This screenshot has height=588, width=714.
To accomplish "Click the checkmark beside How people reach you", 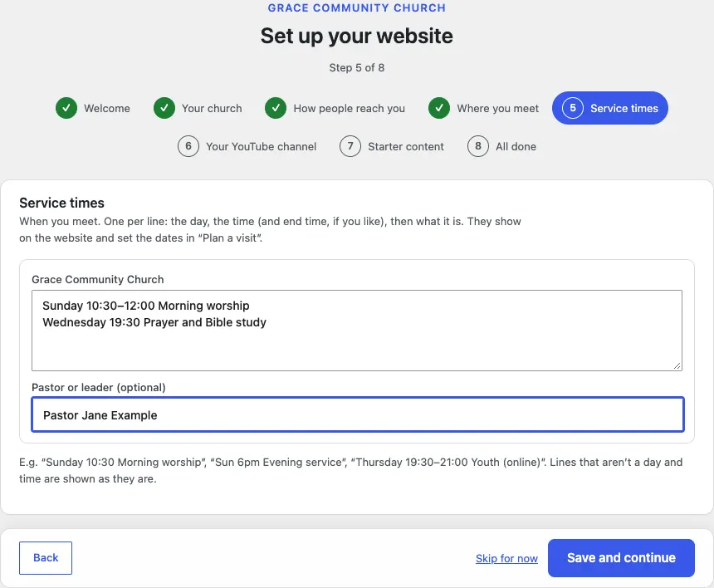I will click(276, 108).
